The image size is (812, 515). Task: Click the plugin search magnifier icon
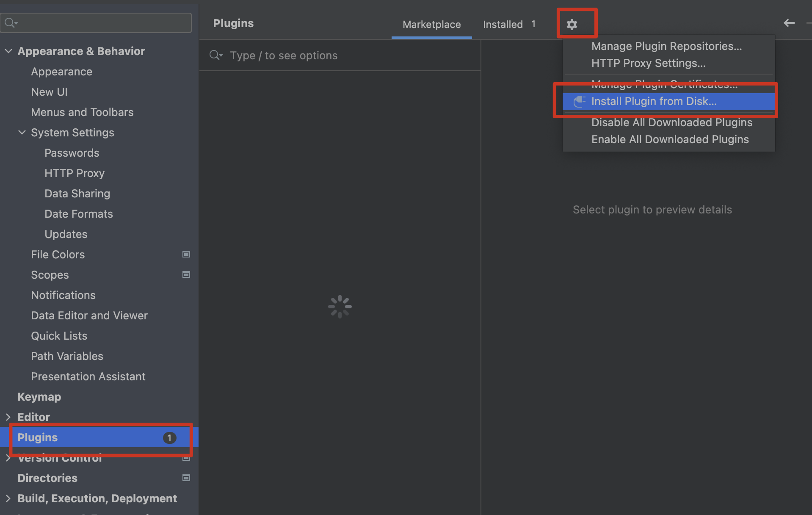pyautogui.click(x=215, y=55)
